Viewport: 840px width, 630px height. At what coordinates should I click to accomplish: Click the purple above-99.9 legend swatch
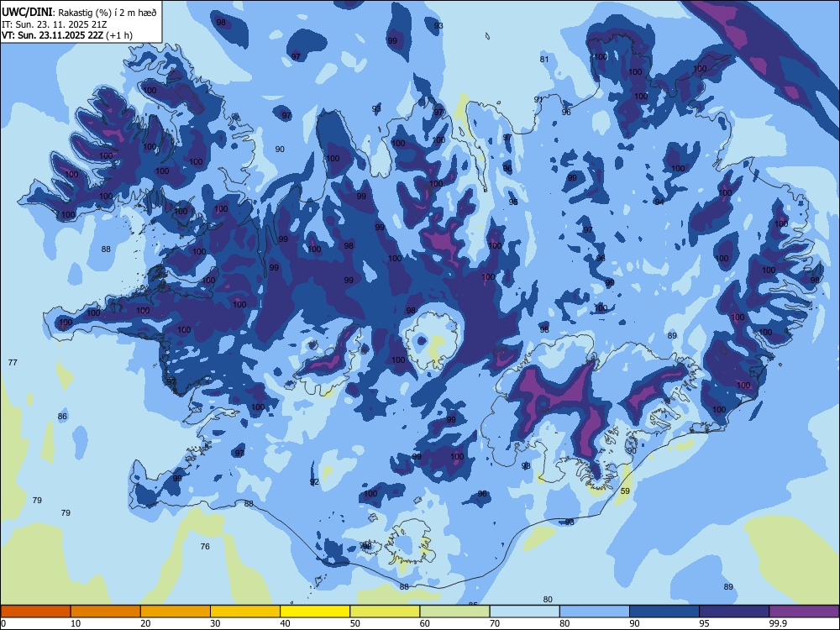click(x=804, y=612)
